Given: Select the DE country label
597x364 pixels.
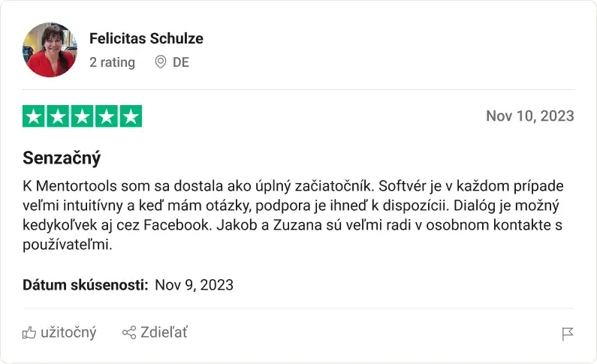Looking at the screenshot, I should pos(181,62).
